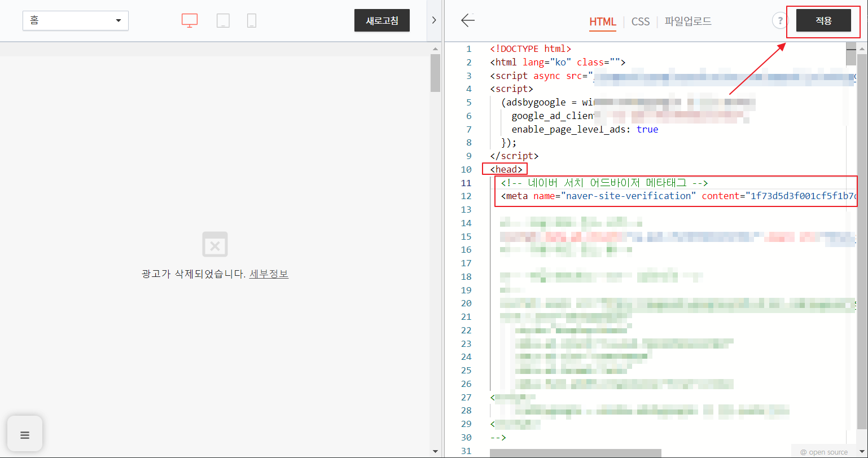The height and width of the screenshot is (458, 868).
Task: Click line number 13 in the gutter
Action: click(466, 209)
